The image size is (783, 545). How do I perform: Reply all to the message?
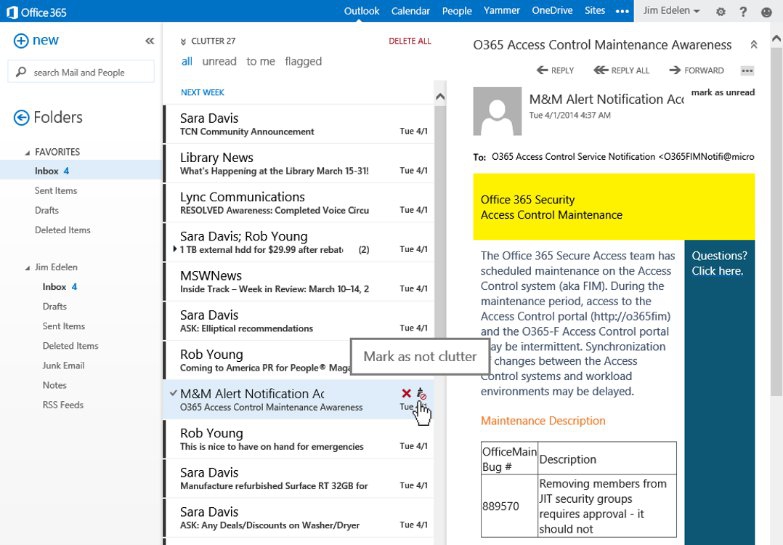pos(622,70)
